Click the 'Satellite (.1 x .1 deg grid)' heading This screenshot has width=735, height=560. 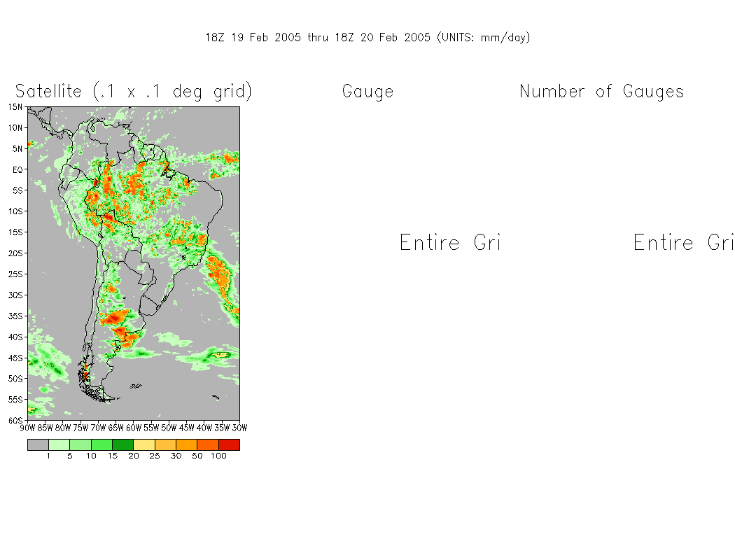pyautogui.click(x=134, y=91)
